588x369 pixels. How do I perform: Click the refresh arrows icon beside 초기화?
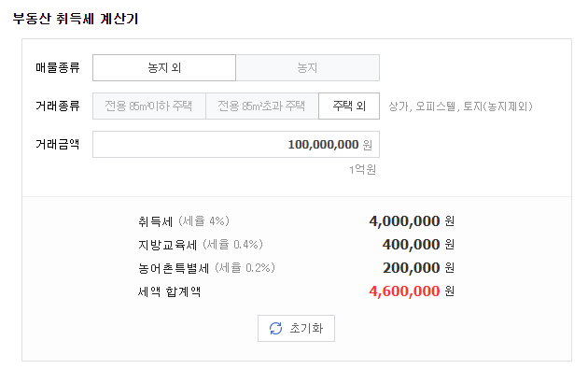pyautogui.click(x=275, y=329)
